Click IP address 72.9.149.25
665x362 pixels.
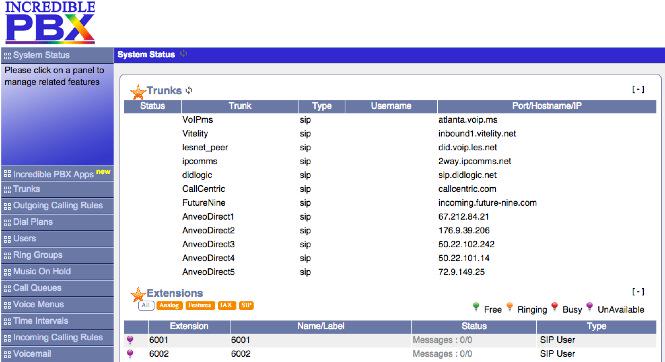[461, 272]
